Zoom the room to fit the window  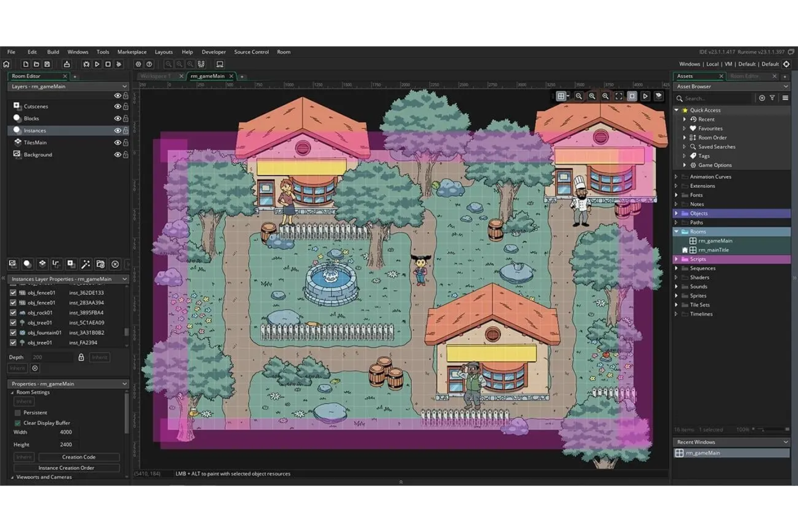click(x=618, y=96)
